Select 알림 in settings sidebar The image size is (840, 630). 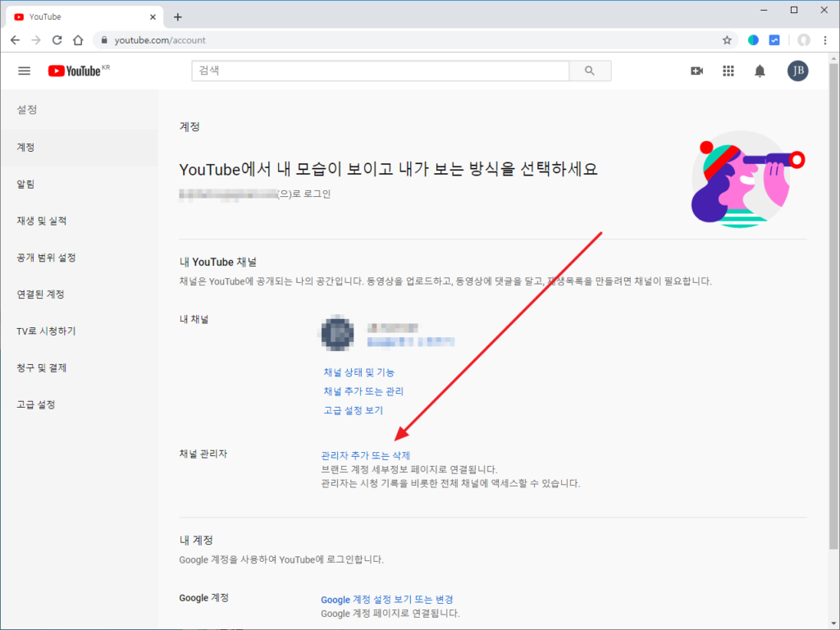coord(26,184)
